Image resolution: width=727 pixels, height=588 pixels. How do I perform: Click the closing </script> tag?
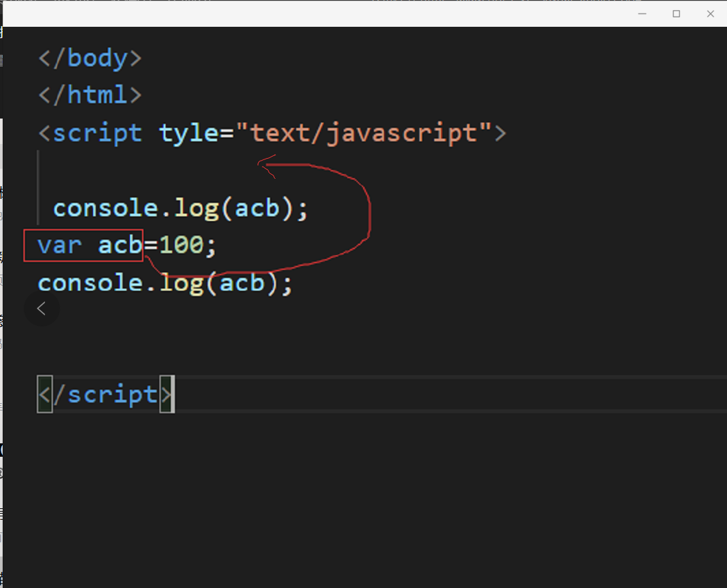(x=106, y=394)
